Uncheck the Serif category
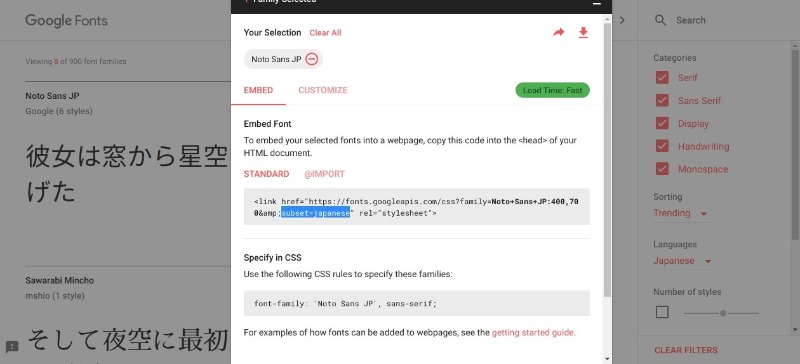 tap(662, 78)
